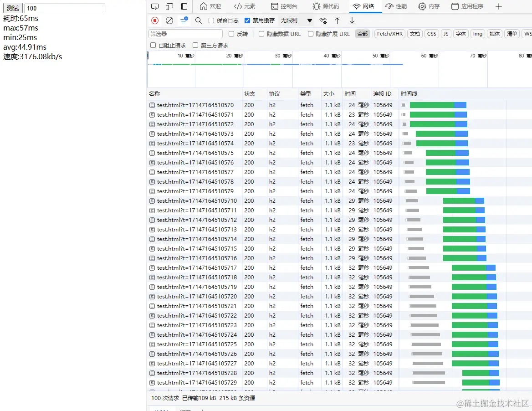The width and height of the screenshot is (532, 411).
Task: Open network conditions wifi-gear icon
Action: 323,21
